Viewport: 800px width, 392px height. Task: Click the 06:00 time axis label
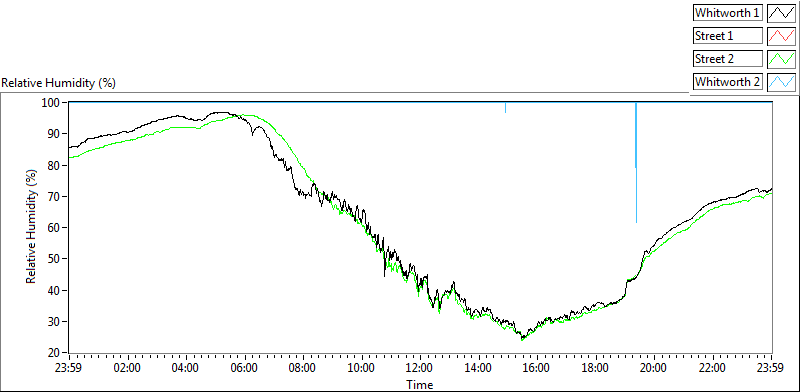point(244,368)
